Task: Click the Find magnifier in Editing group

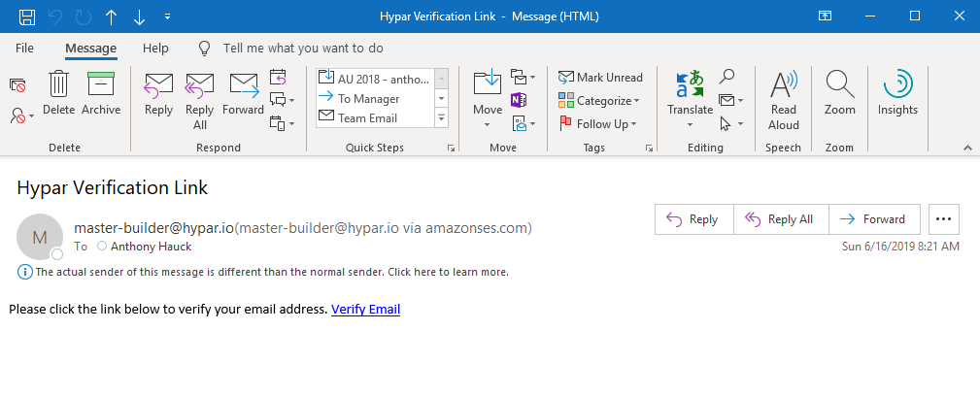Action: point(727,77)
